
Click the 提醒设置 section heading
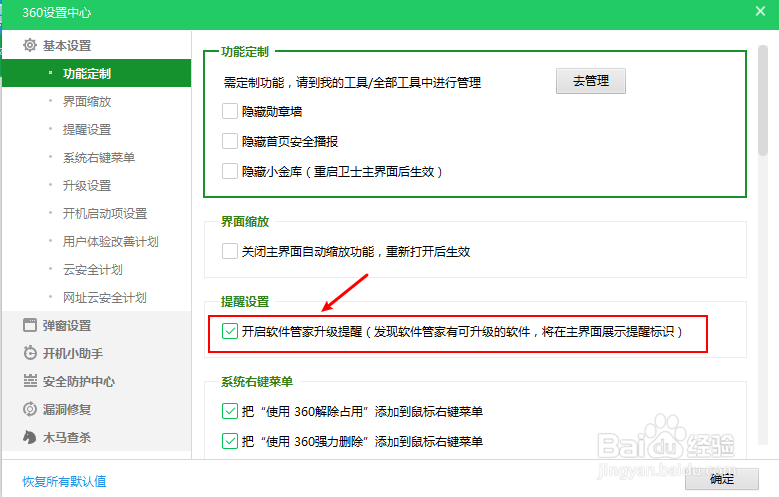pyautogui.click(x=245, y=301)
